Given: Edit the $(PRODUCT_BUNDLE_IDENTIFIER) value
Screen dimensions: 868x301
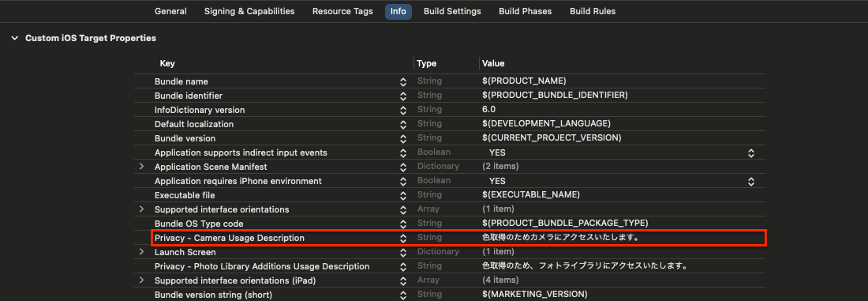Looking at the screenshot, I should pos(555,96).
